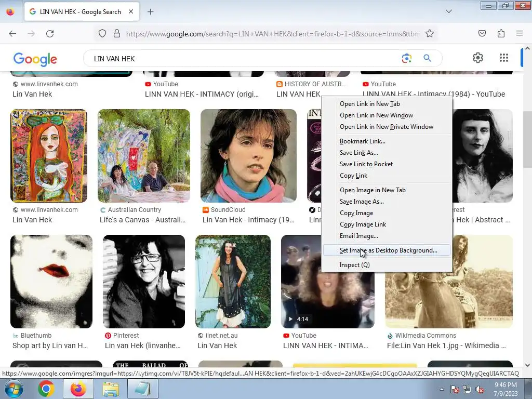Screen dimensions: 532x399
Task: Choose Open Image in New Tab
Action: click(387, 190)
